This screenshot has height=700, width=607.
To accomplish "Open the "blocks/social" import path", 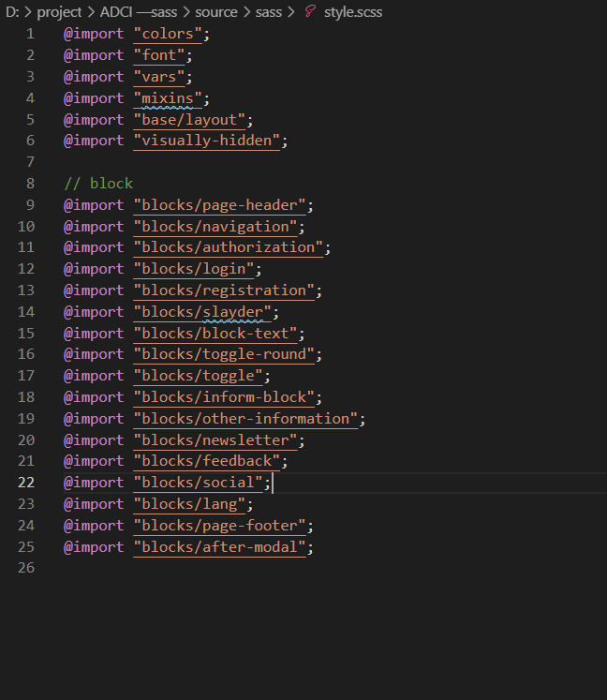I will (199, 483).
